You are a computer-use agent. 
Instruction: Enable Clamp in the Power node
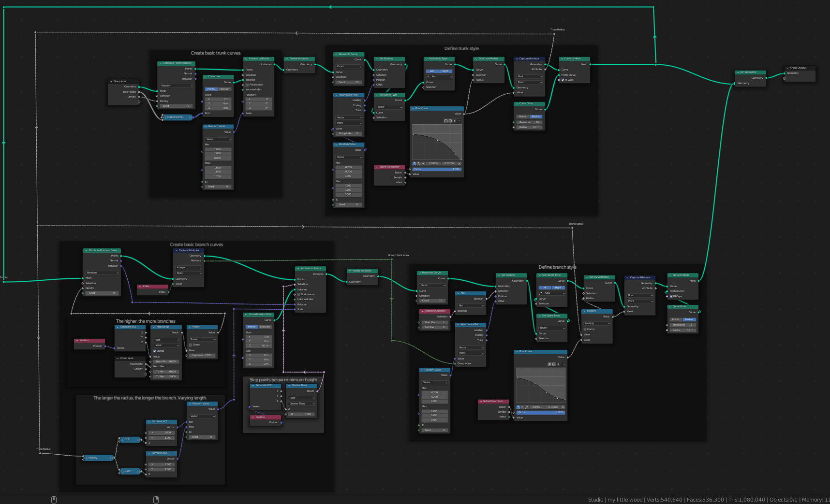[x=191, y=345]
